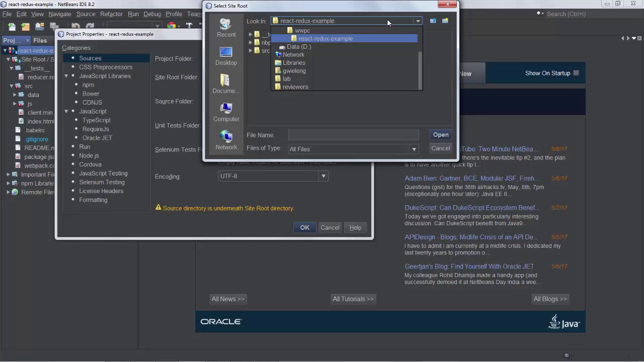Collapse the JavaScript category node
Screen dimensions: 644x362
pyautogui.click(x=66, y=111)
